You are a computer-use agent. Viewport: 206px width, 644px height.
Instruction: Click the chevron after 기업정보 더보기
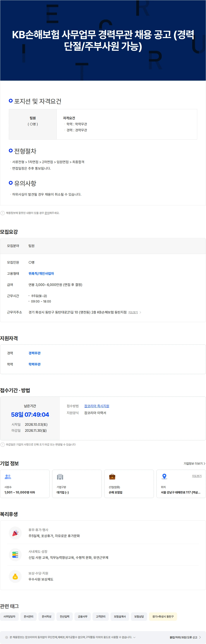[x=204, y=464]
